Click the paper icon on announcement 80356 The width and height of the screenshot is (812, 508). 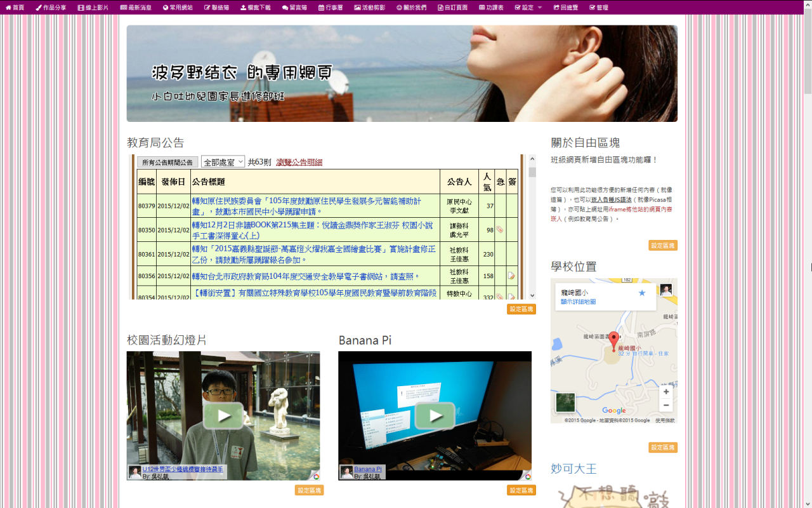point(511,276)
